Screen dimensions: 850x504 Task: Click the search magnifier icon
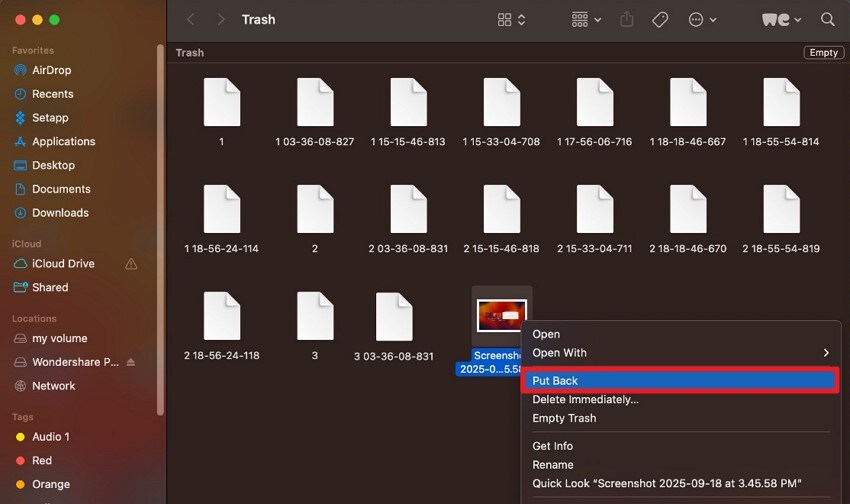[x=827, y=20]
